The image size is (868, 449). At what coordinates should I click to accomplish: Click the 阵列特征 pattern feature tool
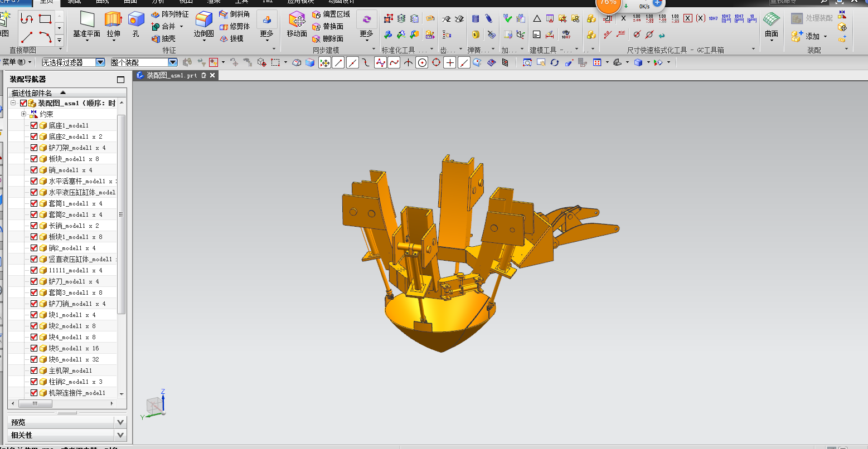click(170, 14)
